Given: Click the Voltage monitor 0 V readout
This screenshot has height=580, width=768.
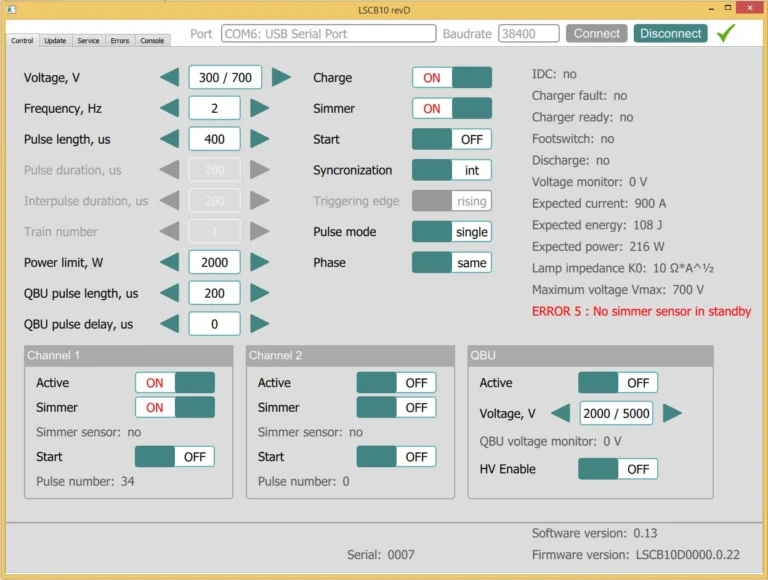Looking at the screenshot, I should tap(589, 182).
